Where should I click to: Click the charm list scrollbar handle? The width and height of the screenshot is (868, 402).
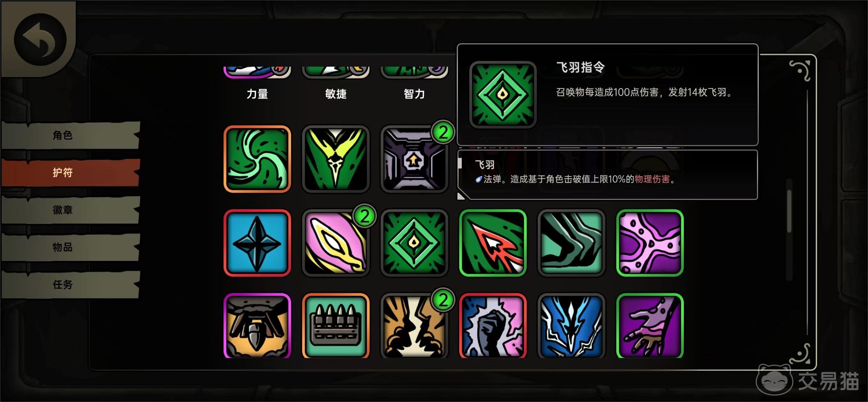pos(789,211)
